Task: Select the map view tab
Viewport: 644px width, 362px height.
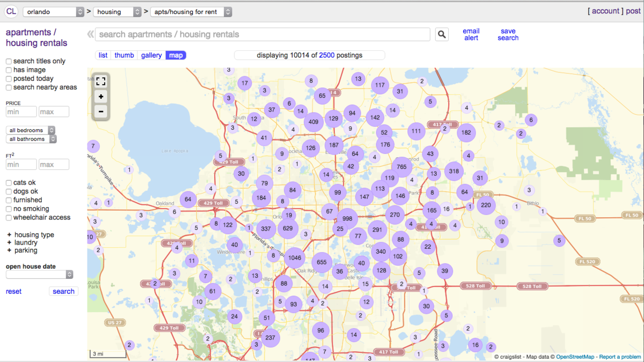Action: click(175, 55)
